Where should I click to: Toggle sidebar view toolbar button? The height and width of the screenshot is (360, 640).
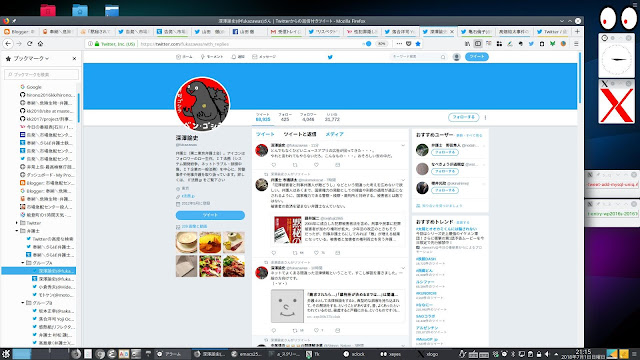(478, 44)
